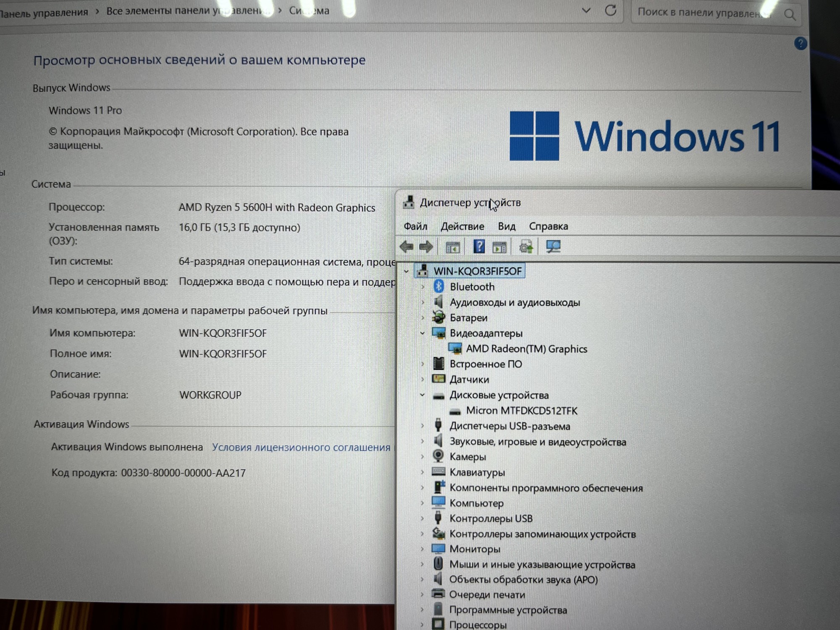The width and height of the screenshot is (840, 630).
Task: Select AMD Radeon(TM) Graphics device
Action: (526, 349)
